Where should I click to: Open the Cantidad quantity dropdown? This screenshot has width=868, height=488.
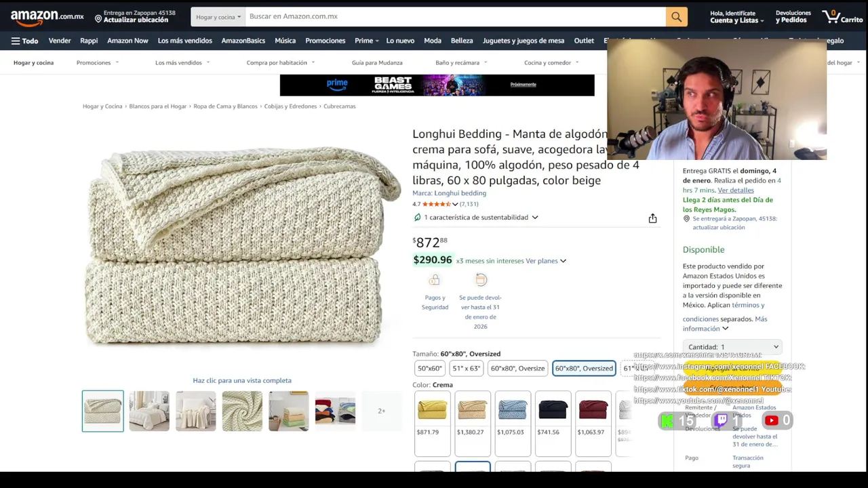(x=732, y=347)
